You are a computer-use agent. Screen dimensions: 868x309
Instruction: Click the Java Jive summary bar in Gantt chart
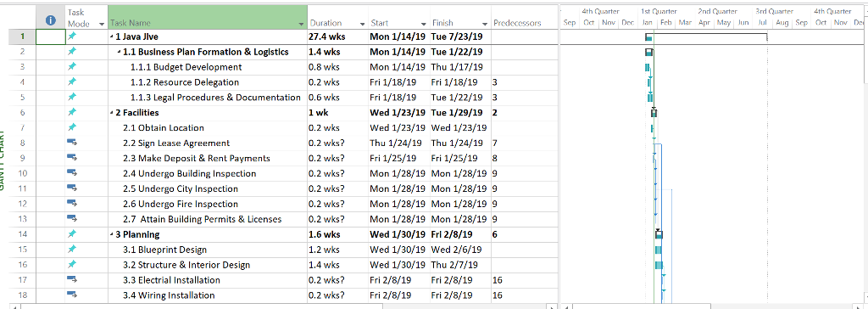[706, 36]
